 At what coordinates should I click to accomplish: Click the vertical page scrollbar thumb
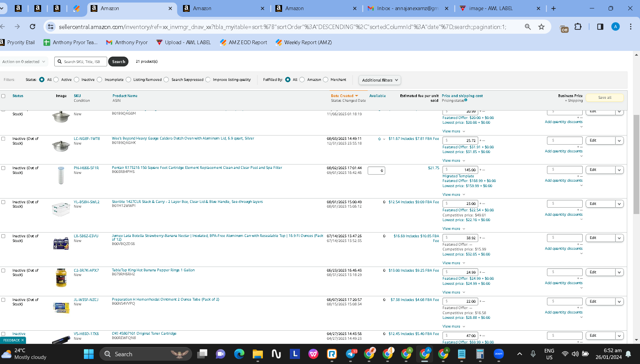coord(636,164)
